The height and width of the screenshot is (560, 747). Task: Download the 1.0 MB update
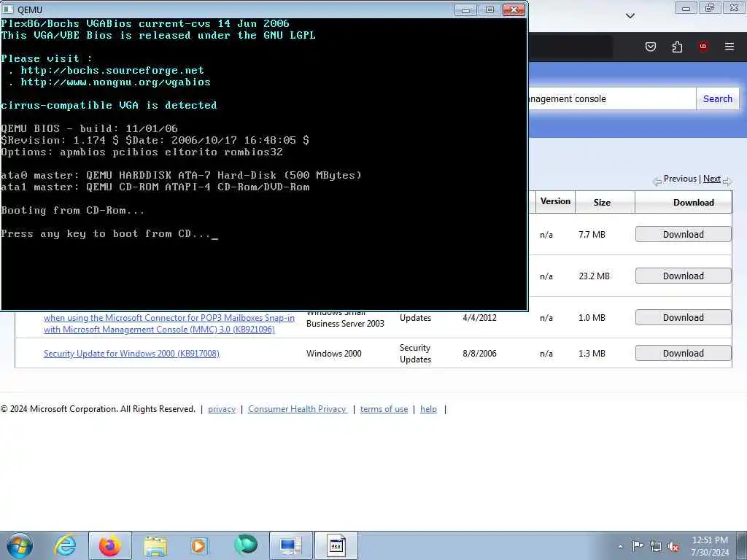pyautogui.click(x=683, y=318)
